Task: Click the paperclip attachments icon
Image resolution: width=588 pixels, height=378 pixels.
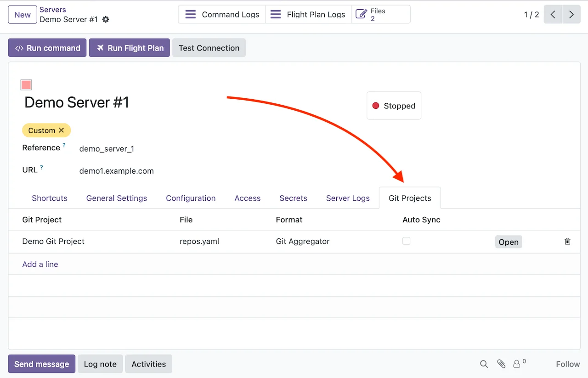Action: point(501,364)
